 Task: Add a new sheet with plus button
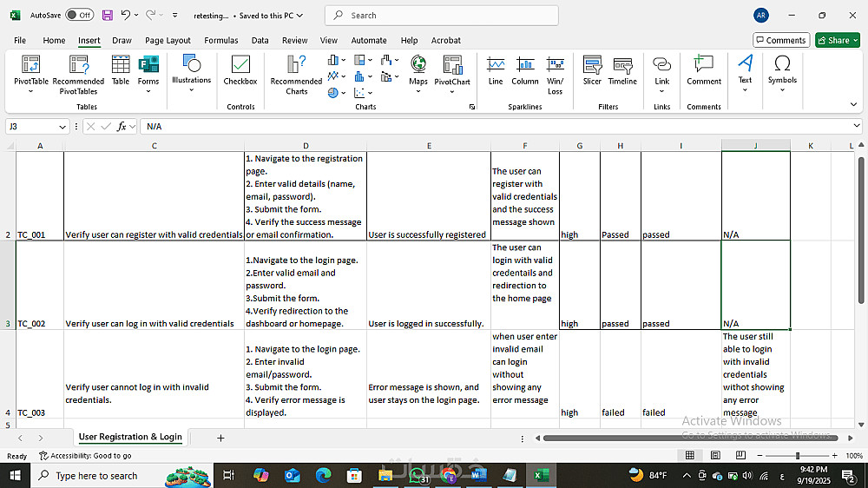click(x=220, y=438)
